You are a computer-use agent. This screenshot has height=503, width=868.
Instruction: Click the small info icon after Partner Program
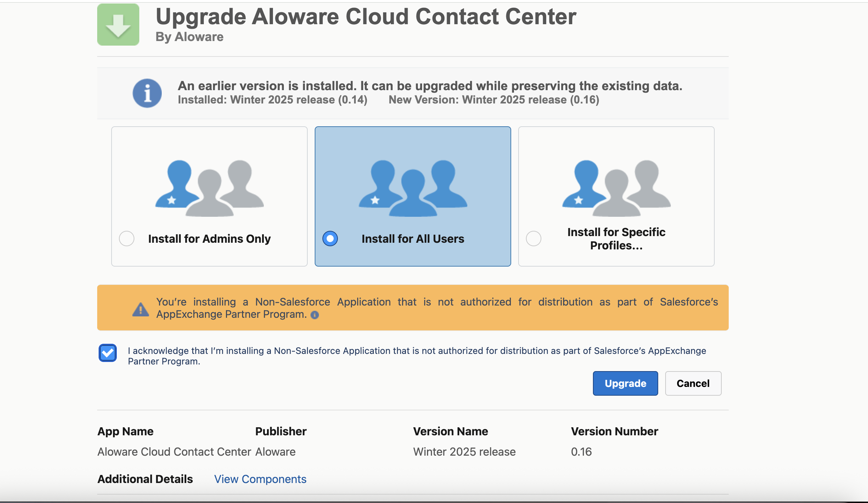point(315,315)
